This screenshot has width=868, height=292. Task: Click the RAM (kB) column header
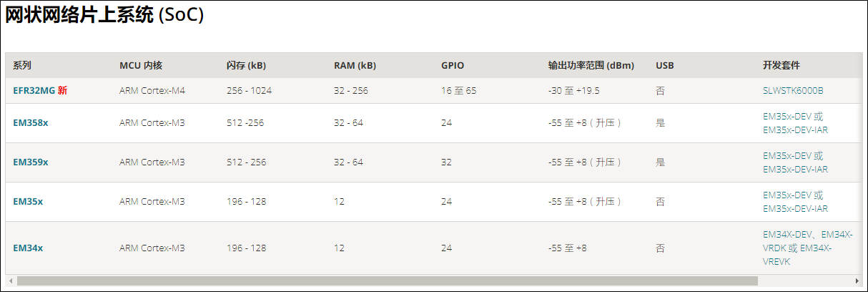coord(355,65)
